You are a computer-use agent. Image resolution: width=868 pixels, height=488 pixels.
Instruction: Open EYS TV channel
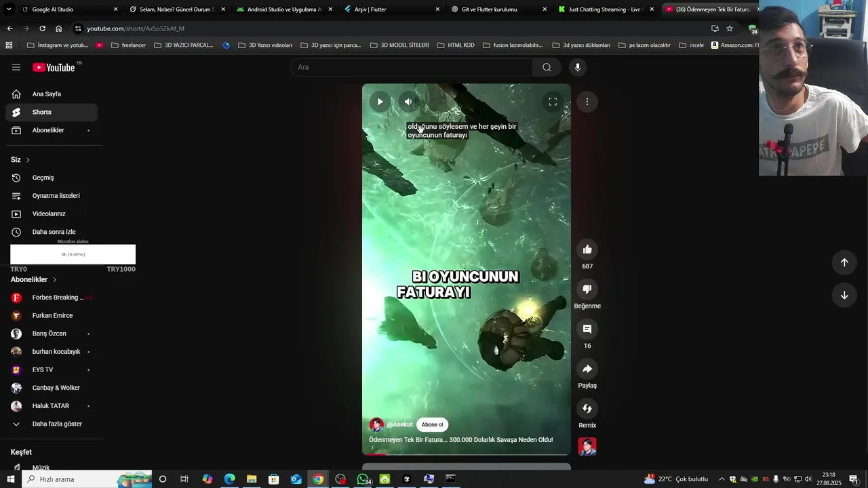(52, 369)
